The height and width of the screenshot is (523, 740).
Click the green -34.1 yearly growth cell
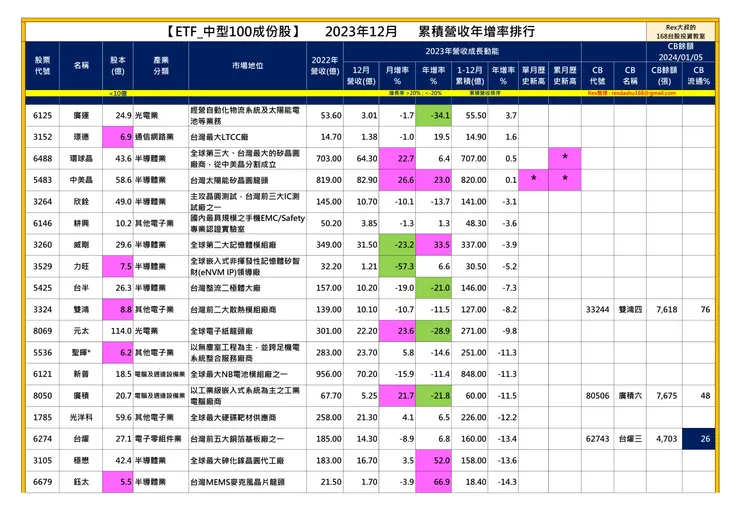point(434,116)
